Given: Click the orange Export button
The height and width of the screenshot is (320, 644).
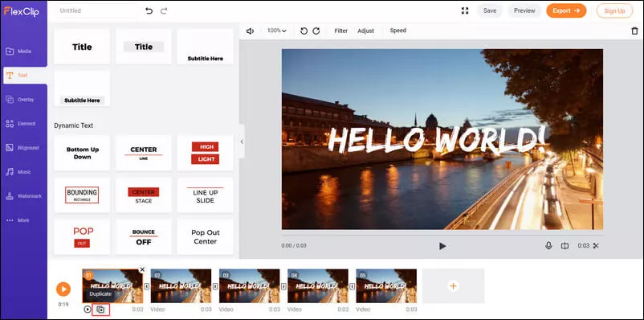Looking at the screenshot, I should [x=566, y=10].
